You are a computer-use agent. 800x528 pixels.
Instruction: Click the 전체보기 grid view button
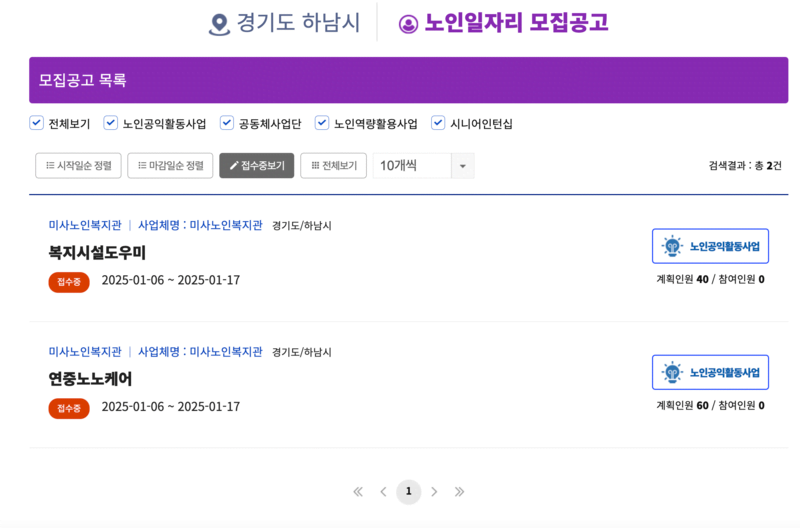(334, 166)
